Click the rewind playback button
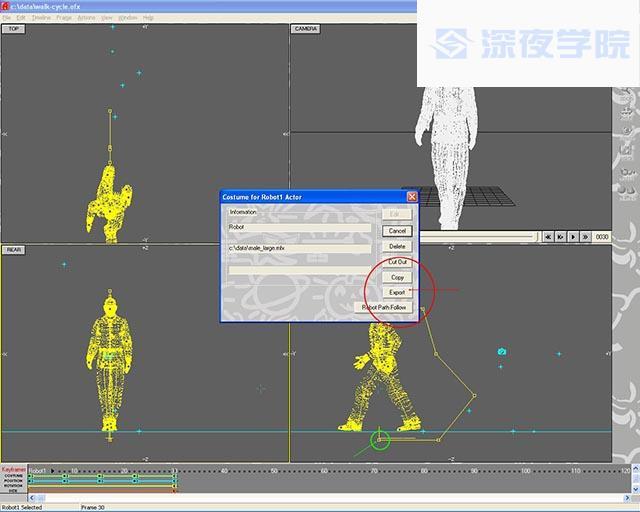This screenshot has height=512, width=640. (549, 237)
